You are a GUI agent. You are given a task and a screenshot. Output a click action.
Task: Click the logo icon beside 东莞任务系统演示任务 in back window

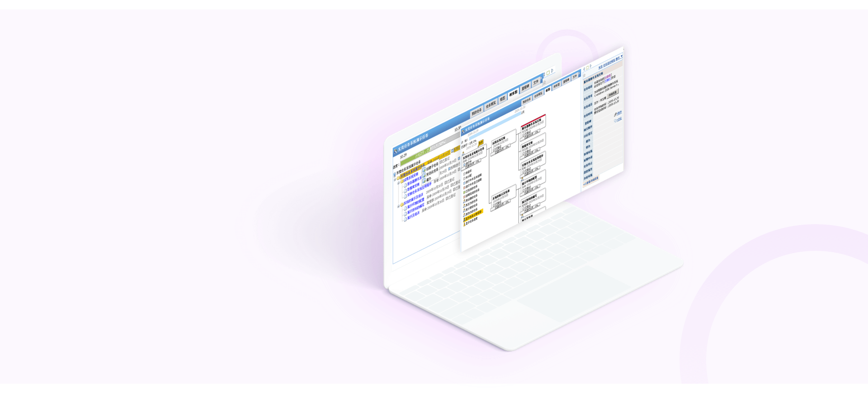click(x=396, y=151)
